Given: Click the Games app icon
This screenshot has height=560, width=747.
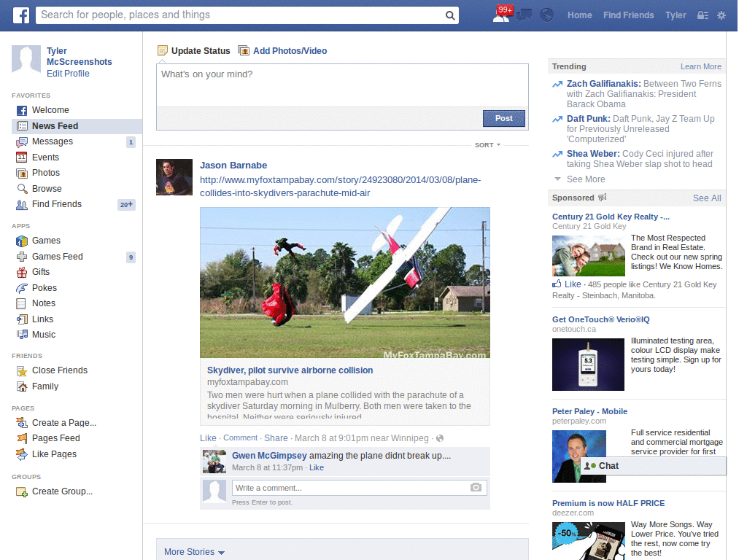Looking at the screenshot, I should coord(22,241).
